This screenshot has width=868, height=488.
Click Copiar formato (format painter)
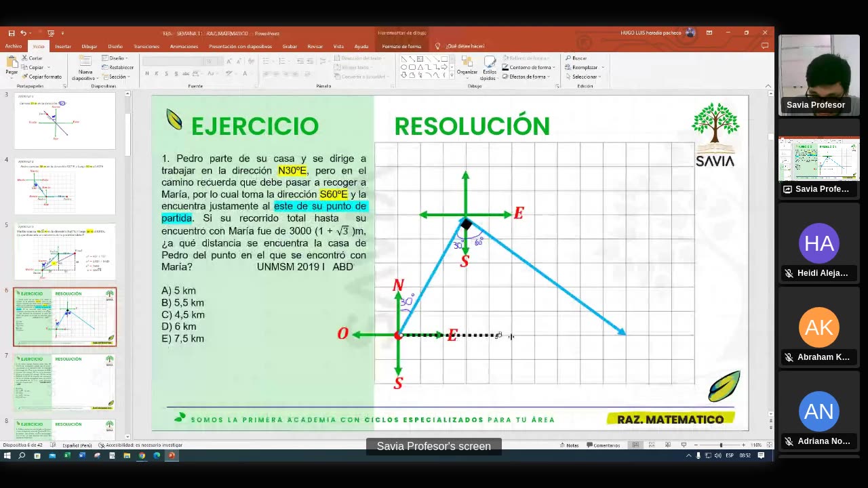[x=41, y=77]
